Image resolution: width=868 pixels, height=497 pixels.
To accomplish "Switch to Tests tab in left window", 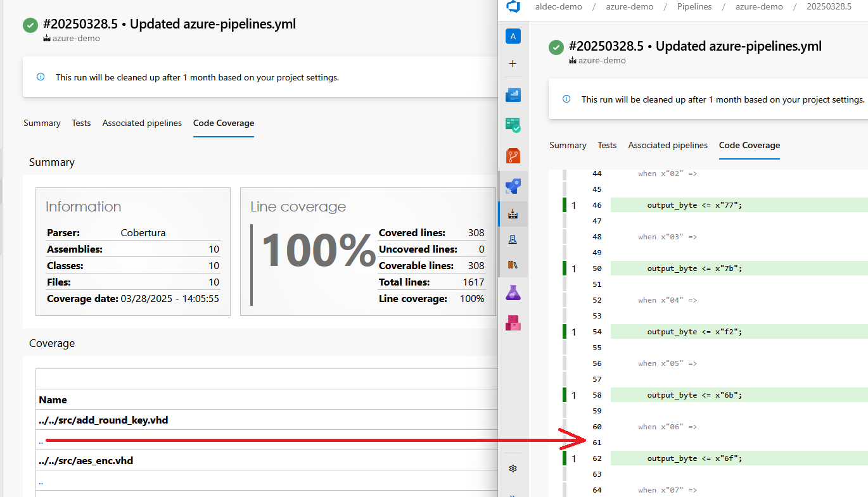I will click(x=81, y=123).
